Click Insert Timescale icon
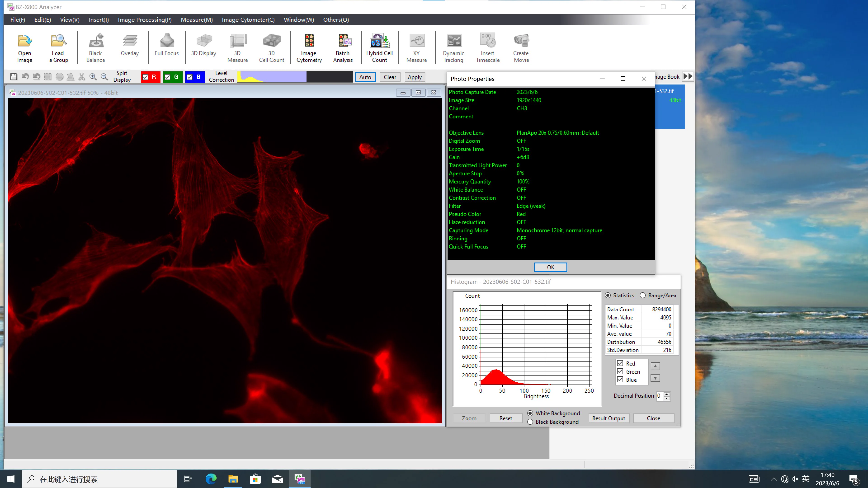This screenshot has width=868, height=488. coord(488,48)
